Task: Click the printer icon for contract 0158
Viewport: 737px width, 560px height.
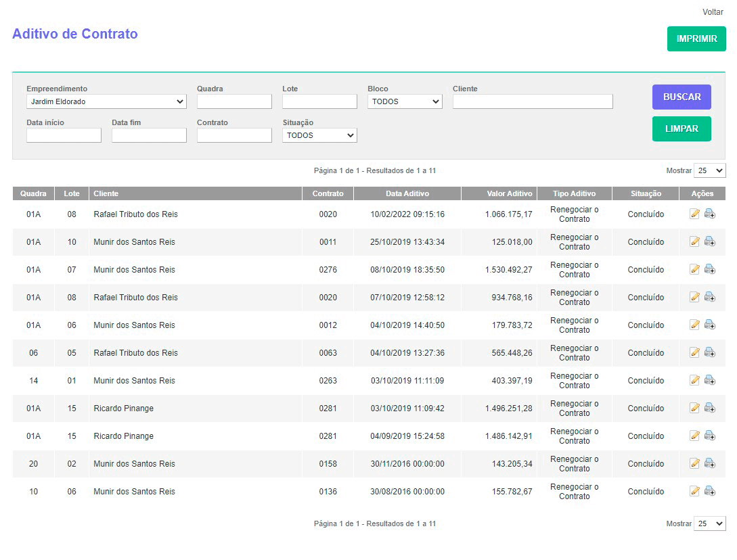Action: click(709, 464)
